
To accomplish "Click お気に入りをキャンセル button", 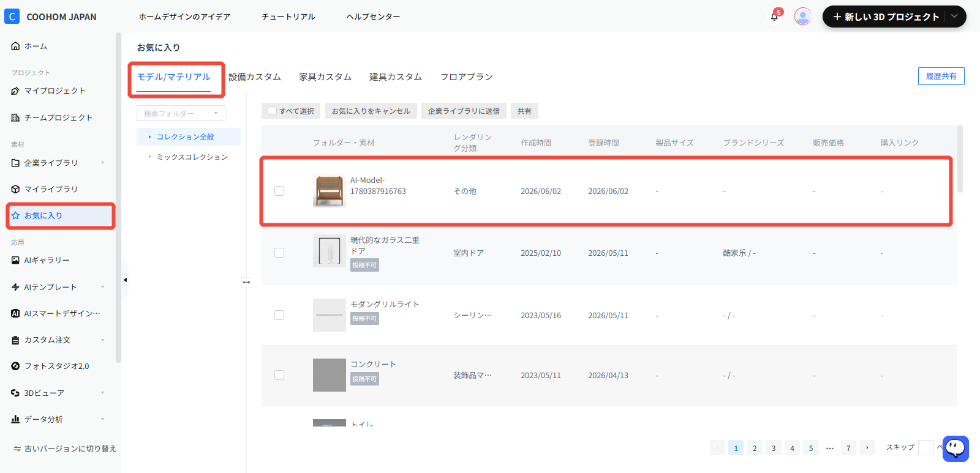I will coord(371,111).
